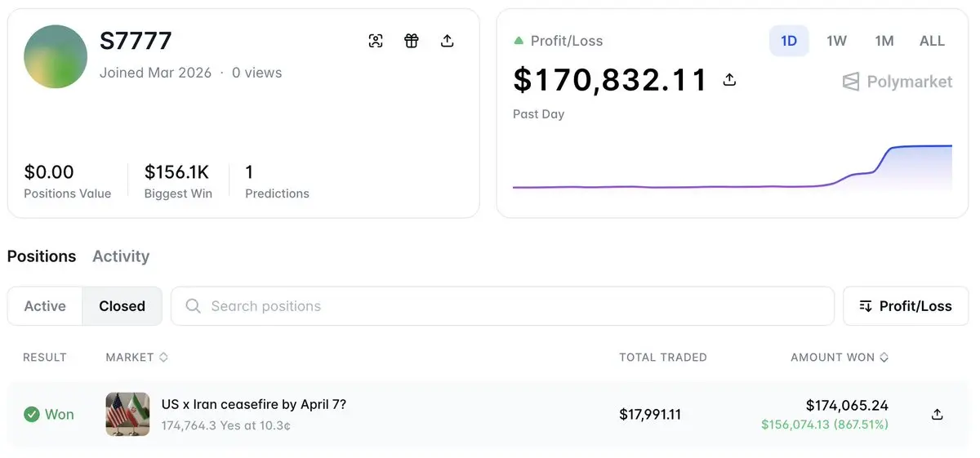Click the scan profile icon next to S7777
This screenshot has width=980, height=458.
(x=376, y=41)
